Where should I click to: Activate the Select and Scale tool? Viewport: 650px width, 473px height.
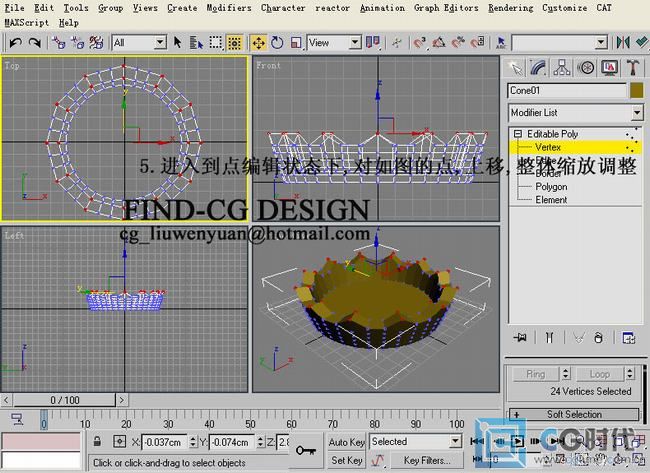[x=296, y=42]
